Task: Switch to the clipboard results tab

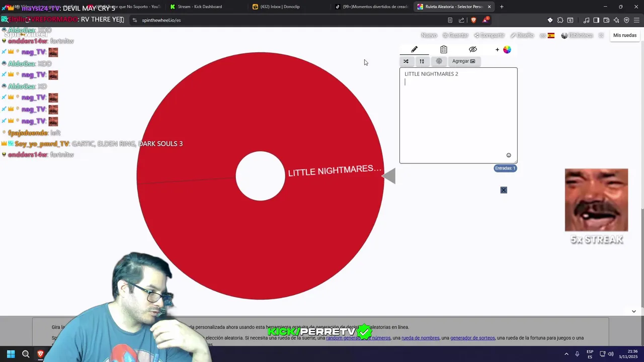Action: [x=443, y=49]
